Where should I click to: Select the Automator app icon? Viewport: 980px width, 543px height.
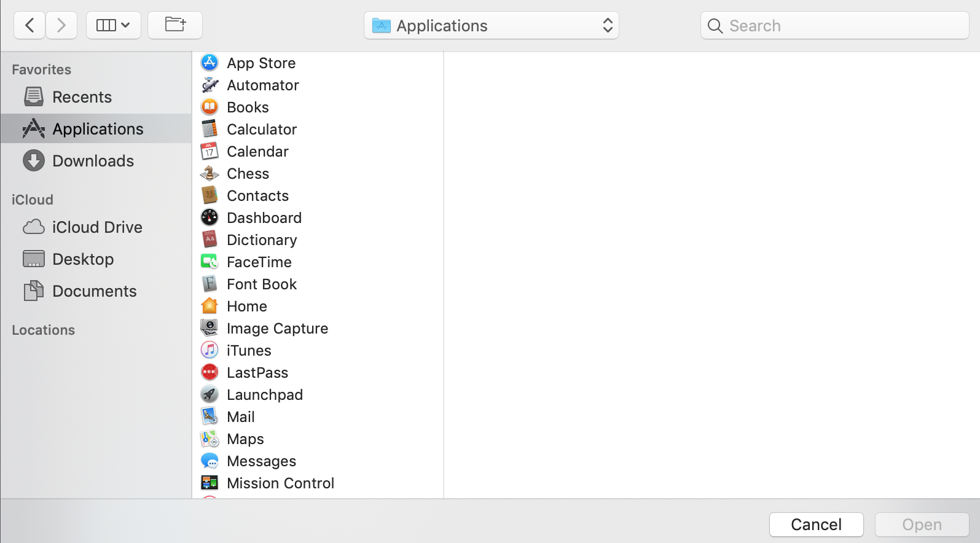[210, 85]
